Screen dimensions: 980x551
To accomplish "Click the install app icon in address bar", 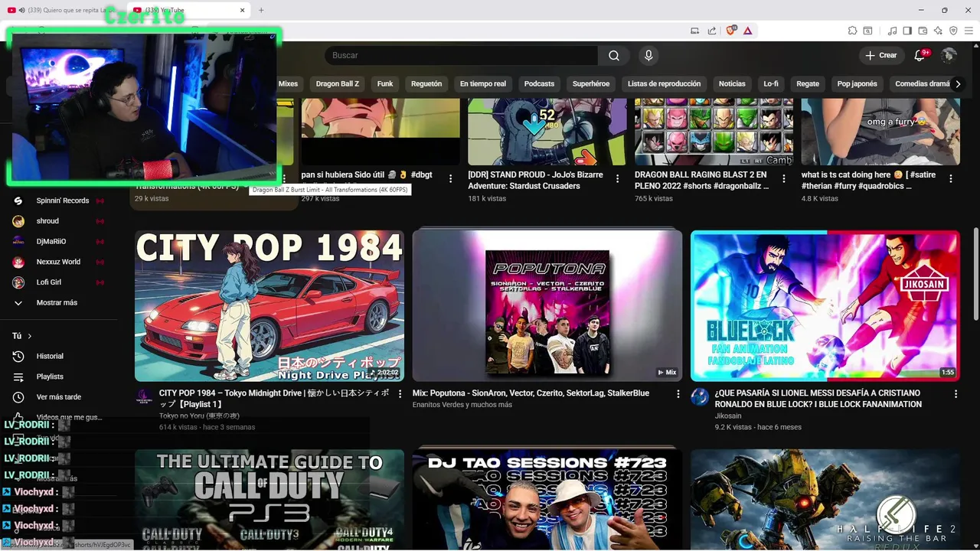I will tap(695, 31).
